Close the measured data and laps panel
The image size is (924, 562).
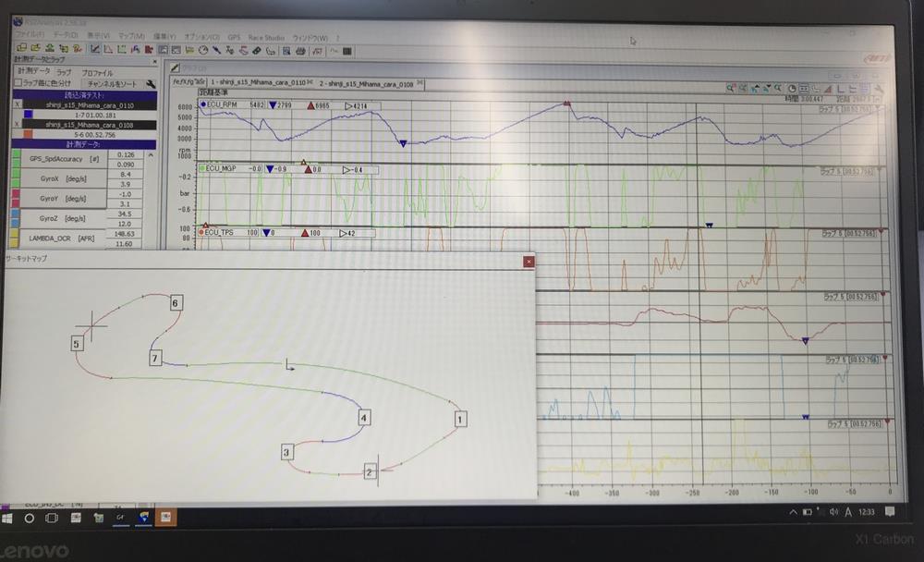[x=155, y=61]
